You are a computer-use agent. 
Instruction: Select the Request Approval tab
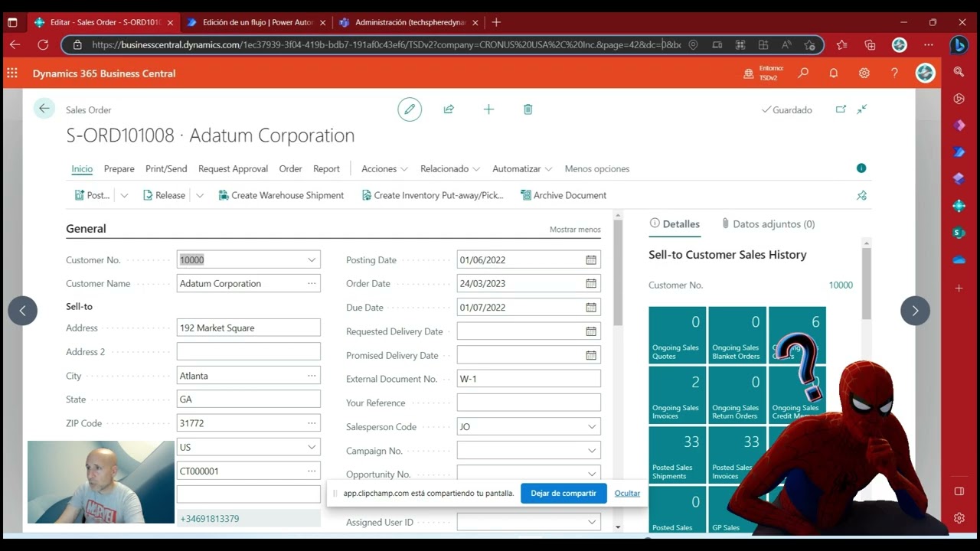click(x=233, y=168)
